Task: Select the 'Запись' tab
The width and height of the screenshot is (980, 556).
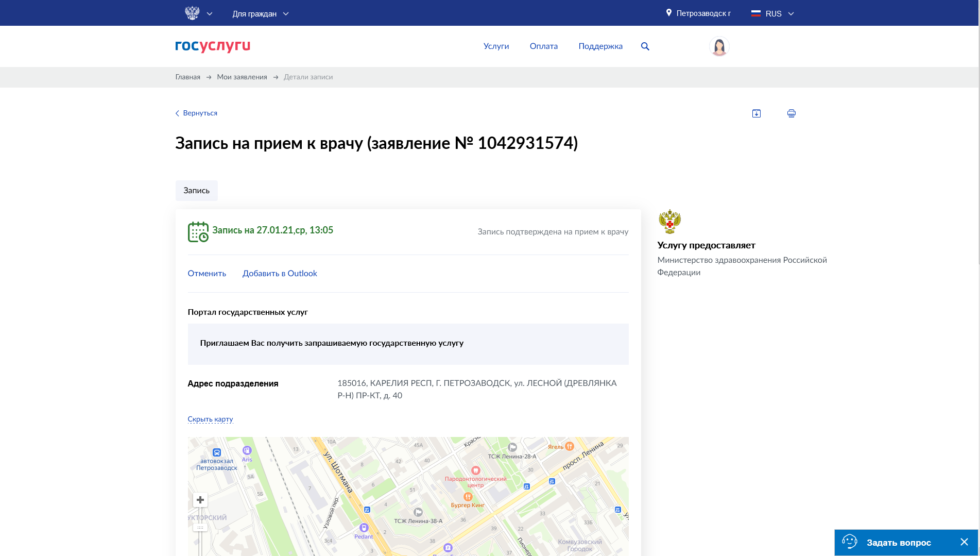Action: (197, 191)
